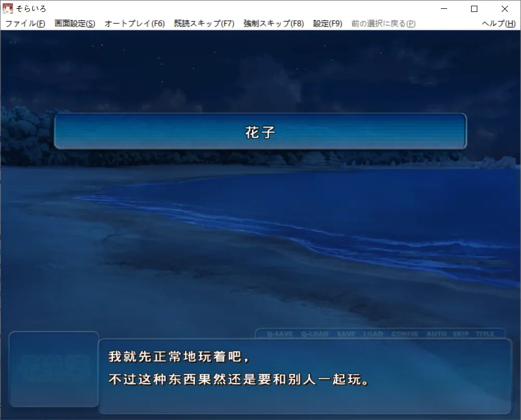Return to TITLE via the dialogue bar
Screen dimensions: 521x420
485,334
